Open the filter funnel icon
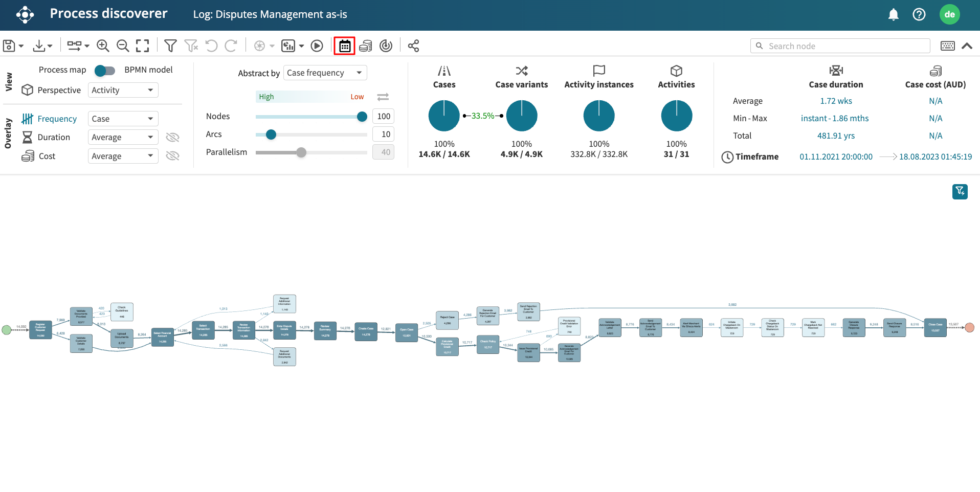Image resolution: width=980 pixels, height=492 pixels. (x=170, y=46)
